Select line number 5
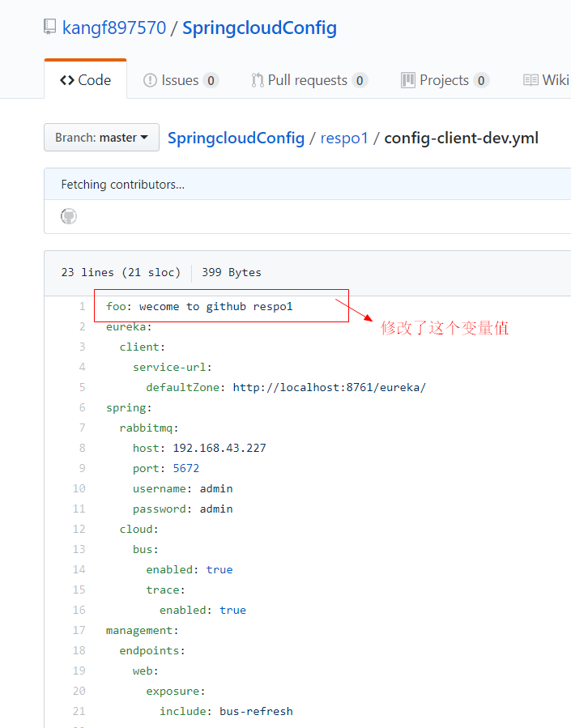This screenshot has height=728, width=571. (82, 387)
